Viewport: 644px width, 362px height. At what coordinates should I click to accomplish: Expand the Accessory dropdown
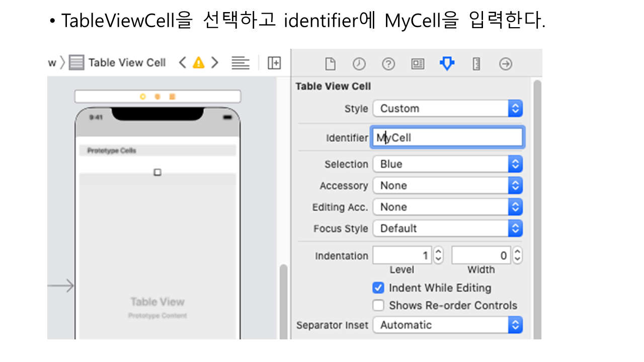tap(447, 186)
